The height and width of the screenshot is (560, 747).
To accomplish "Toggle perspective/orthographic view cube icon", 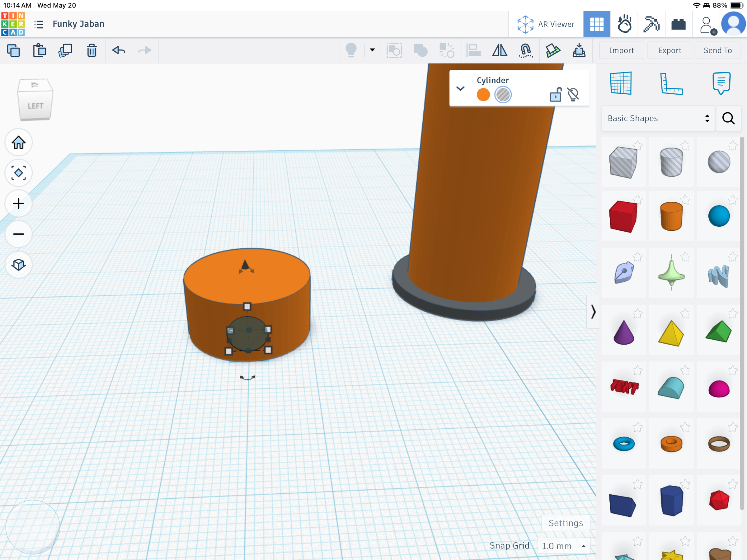I will click(x=19, y=265).
